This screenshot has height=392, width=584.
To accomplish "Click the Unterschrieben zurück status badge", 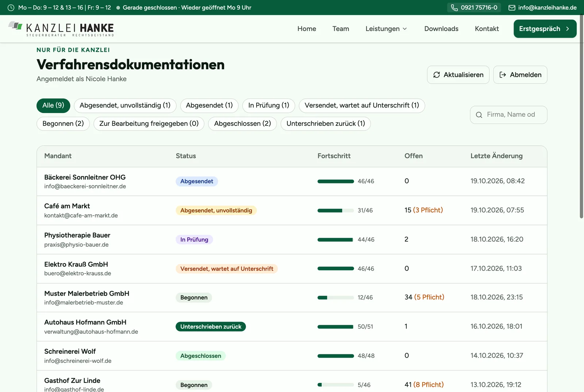I will [211, 327].
